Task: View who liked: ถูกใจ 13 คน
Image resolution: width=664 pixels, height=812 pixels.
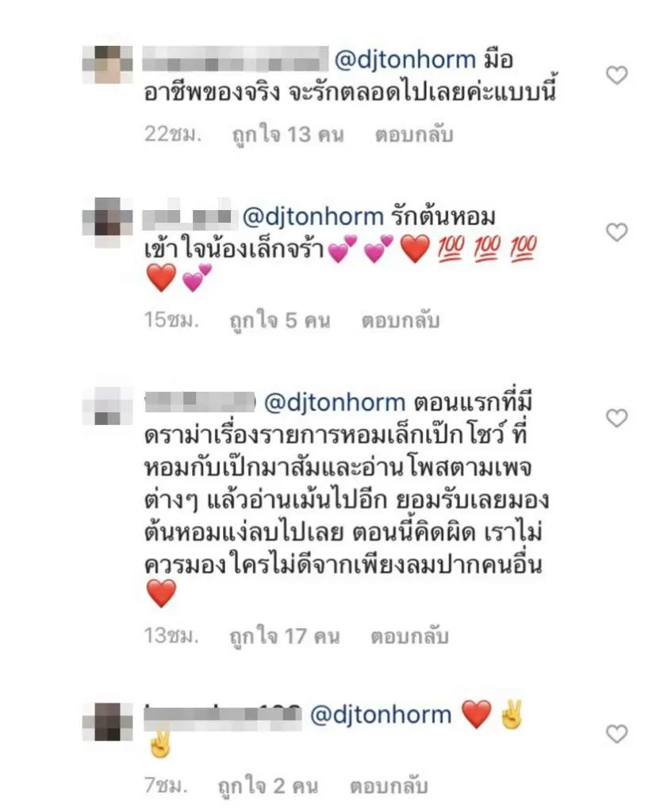Action: (287, 135)
